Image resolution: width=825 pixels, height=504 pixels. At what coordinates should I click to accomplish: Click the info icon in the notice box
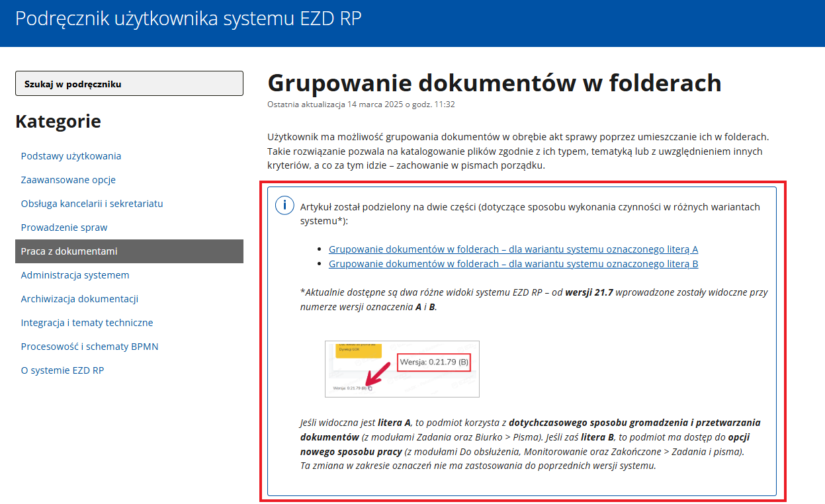coord(284,205)
